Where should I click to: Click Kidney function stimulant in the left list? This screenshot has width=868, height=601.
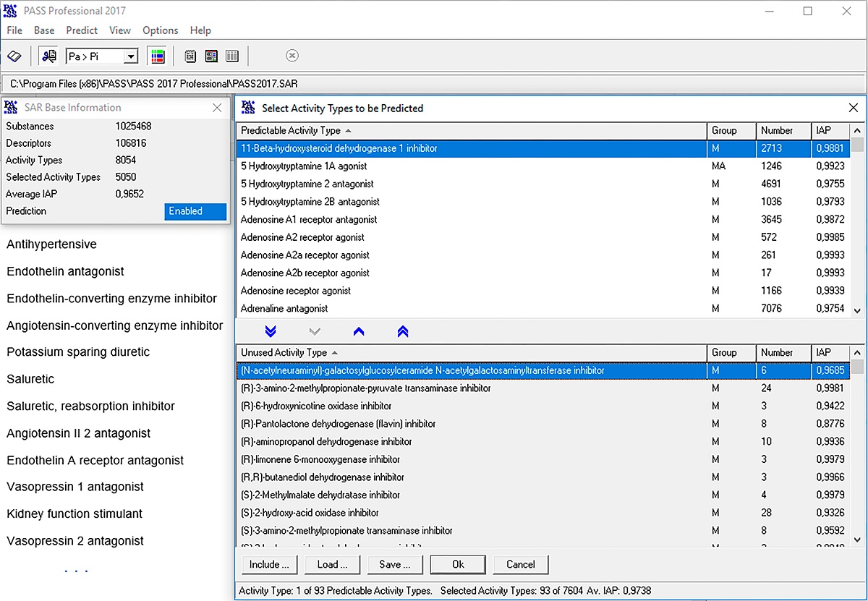(x=75, y=514)
